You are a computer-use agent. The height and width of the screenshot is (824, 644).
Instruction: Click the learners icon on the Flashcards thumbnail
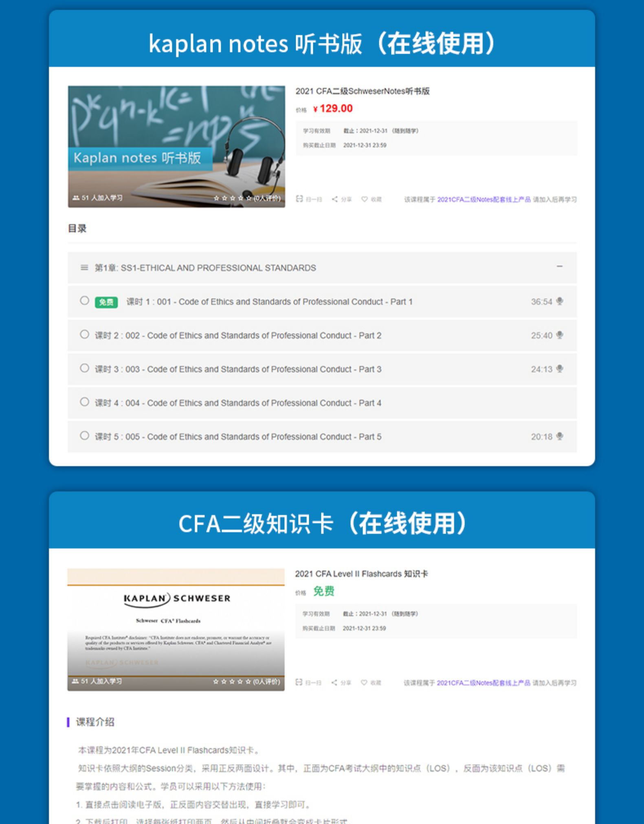(75, 681)
